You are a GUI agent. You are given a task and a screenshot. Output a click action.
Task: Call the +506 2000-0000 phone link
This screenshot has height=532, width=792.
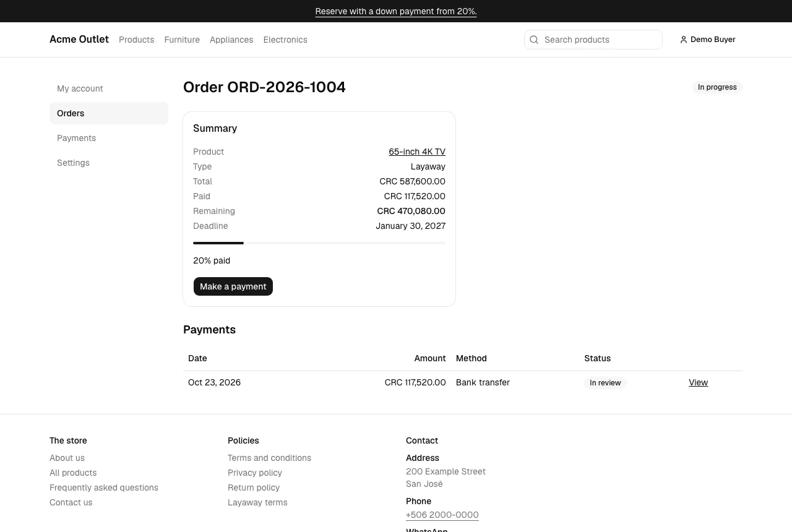pyautogui.click(x=442, y=515)
